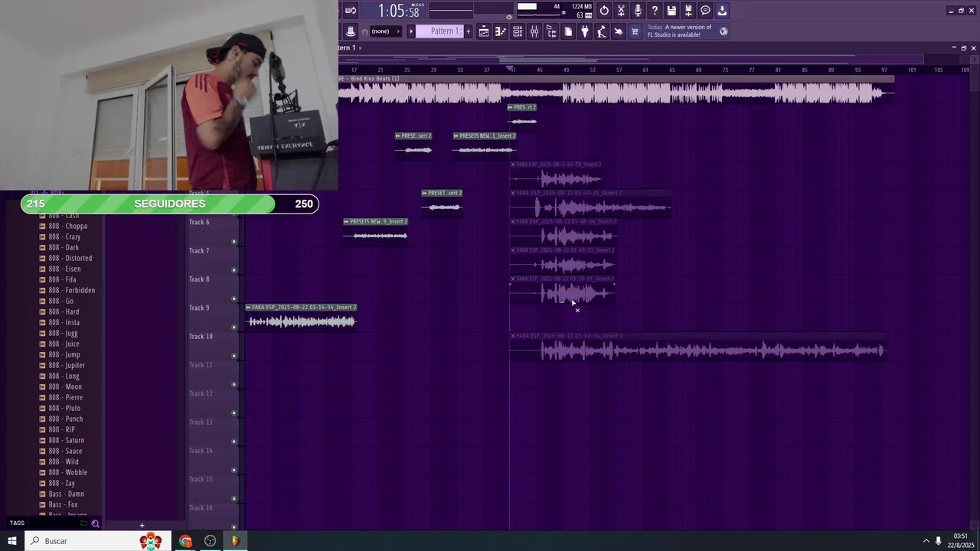
Task: Mute Track 14 with its green dot
Action: [x=234, y=471]
